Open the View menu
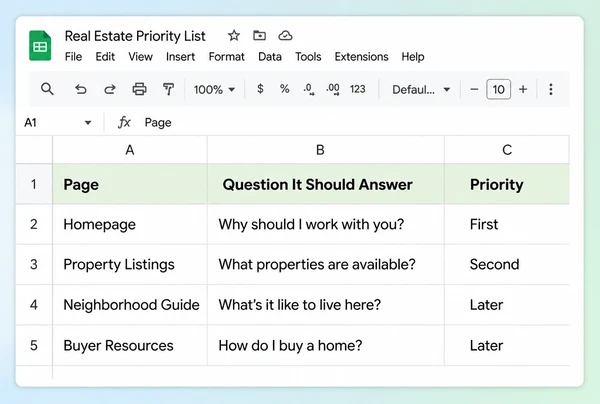This screenshot has width=600, height=404. click(x=140, y=57)
